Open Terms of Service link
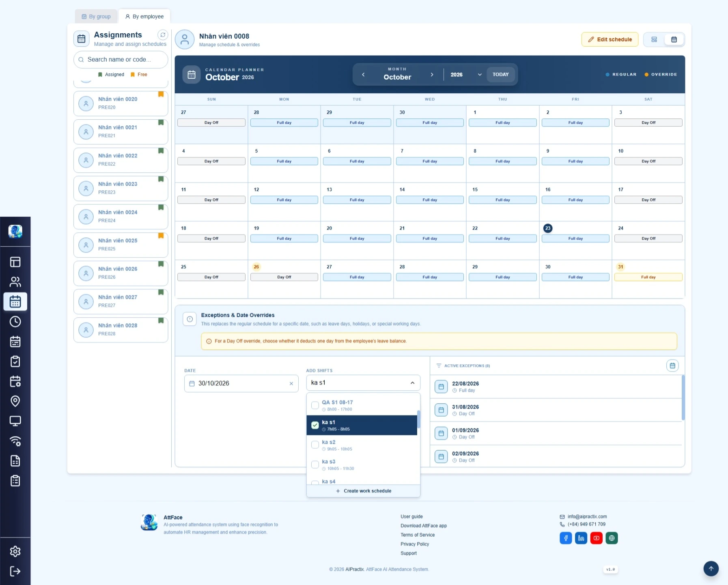The image size is (728, 585). [417, 535]
